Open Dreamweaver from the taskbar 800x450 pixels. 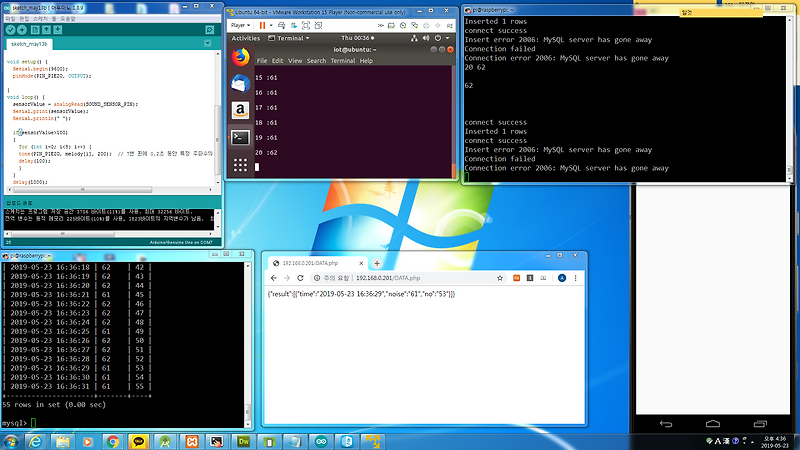[x=243, y=442]
